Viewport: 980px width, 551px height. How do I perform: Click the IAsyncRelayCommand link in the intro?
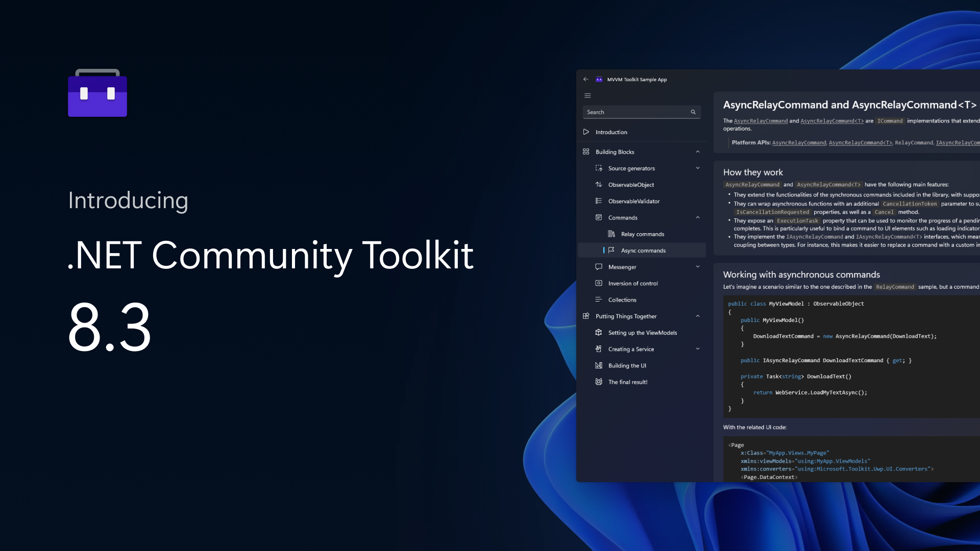(x=958, y=143)
